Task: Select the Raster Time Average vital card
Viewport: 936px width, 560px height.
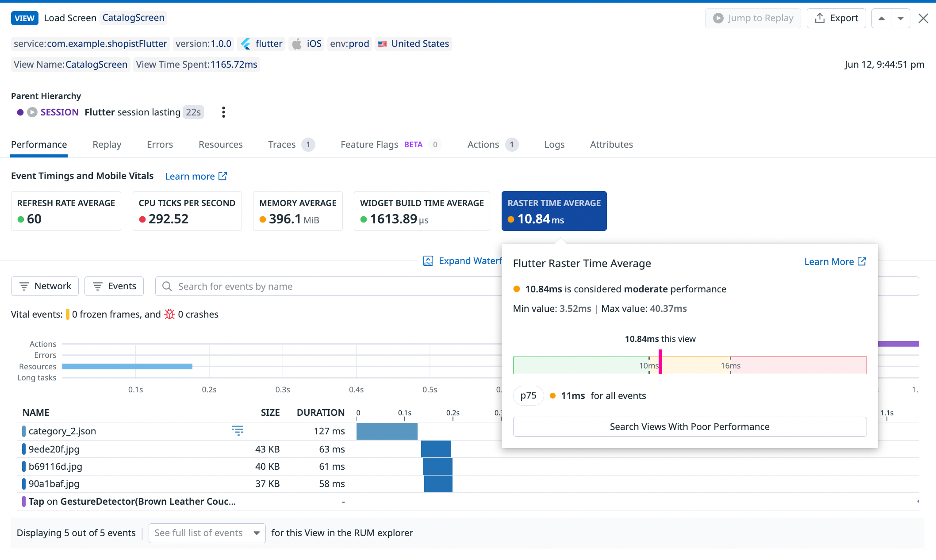Action: tap(554, 211)
